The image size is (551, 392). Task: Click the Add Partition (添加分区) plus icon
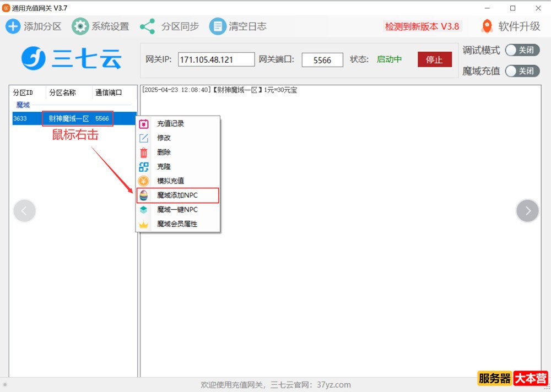(13, 26)
